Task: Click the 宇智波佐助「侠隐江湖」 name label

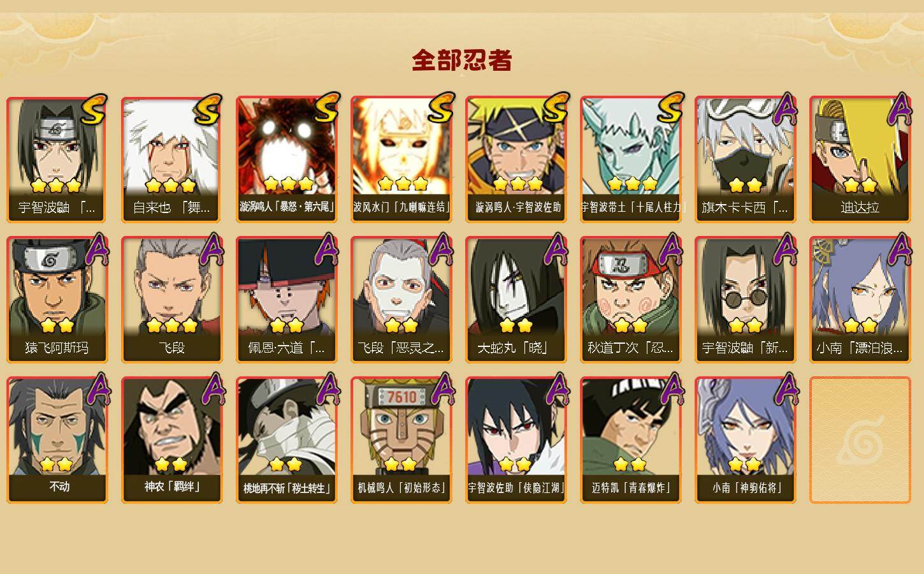Action: 516,488
